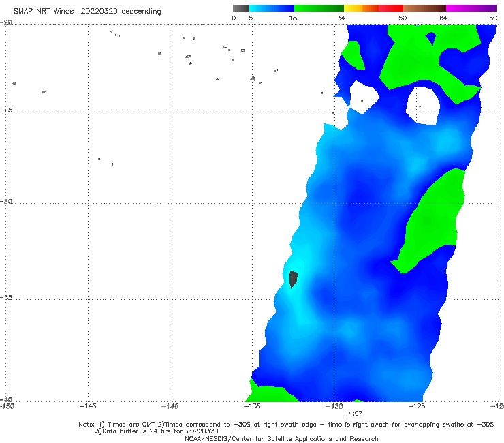Click the magenta-purple segment of the color bar
Screen dimensions: 504x443
point(471,8)
